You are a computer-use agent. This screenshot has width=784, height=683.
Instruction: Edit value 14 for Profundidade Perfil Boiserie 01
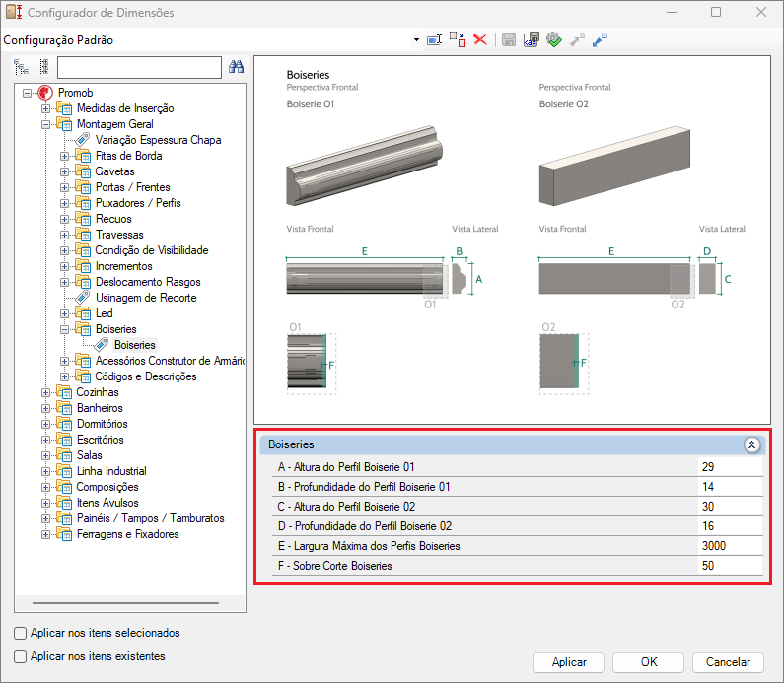730,487
